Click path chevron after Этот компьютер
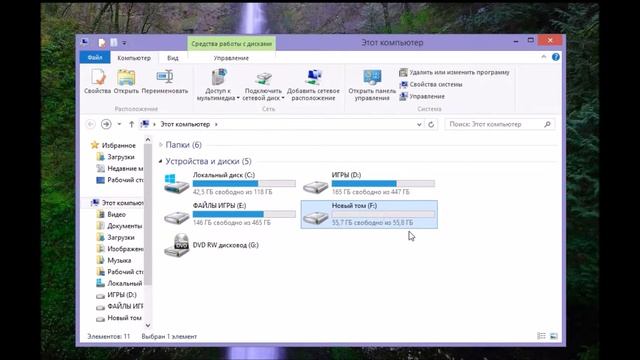Viewport: 640px width, 360px height. tap(216, 124)
